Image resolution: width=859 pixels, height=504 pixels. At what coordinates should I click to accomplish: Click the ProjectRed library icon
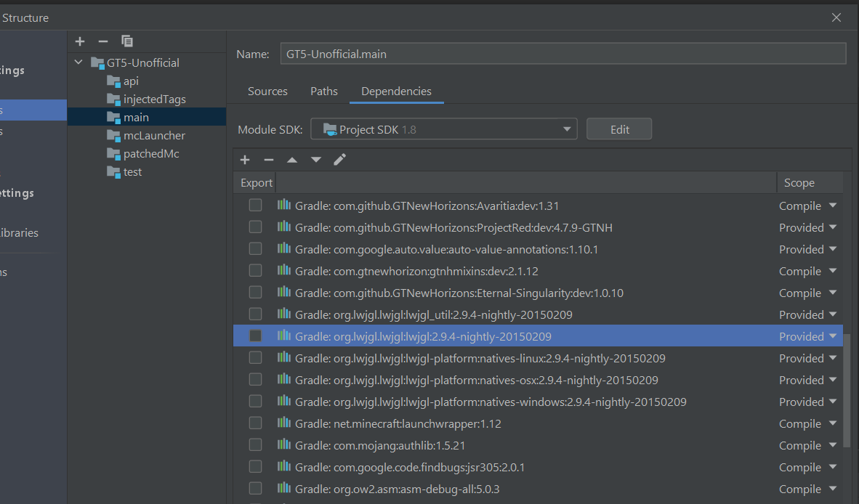point(283,227)
